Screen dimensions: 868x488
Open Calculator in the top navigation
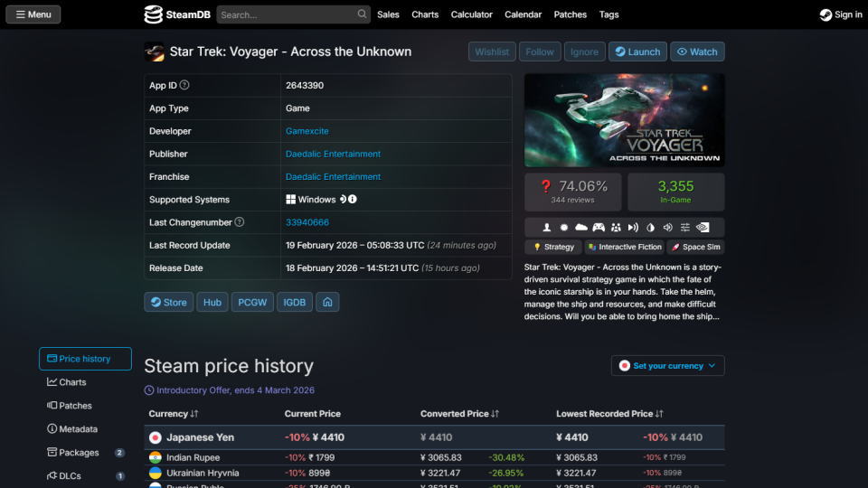pos(471,14)
